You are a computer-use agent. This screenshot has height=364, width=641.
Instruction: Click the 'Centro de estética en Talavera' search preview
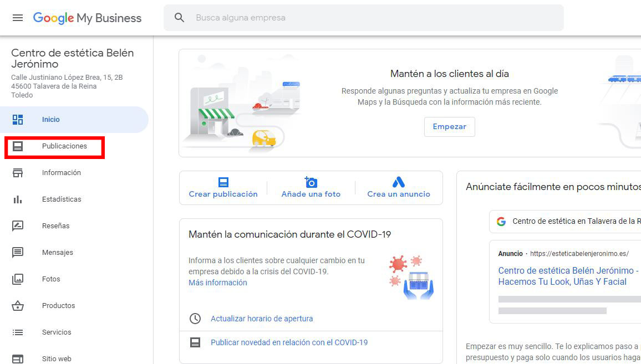(x=565, y=222)
